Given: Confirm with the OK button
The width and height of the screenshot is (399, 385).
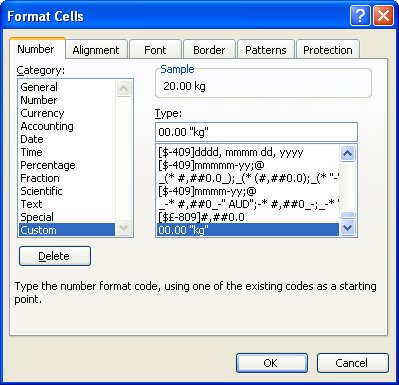Looking at the screenshot, I should (272, 363).
